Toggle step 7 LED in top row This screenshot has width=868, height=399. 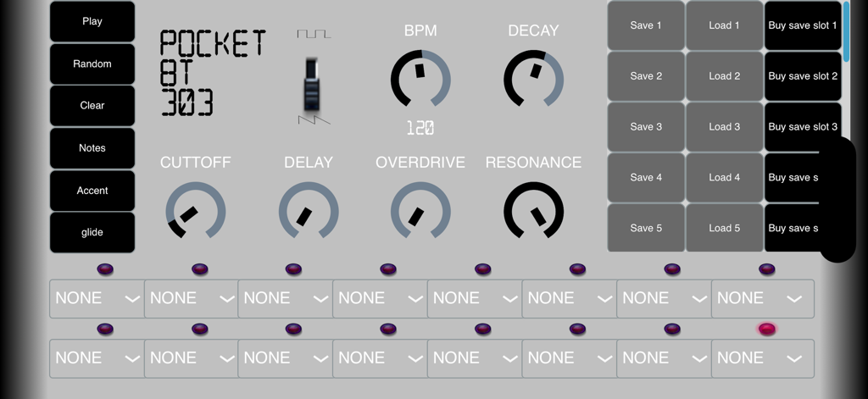pyautogui.click(x=672, y=269)
